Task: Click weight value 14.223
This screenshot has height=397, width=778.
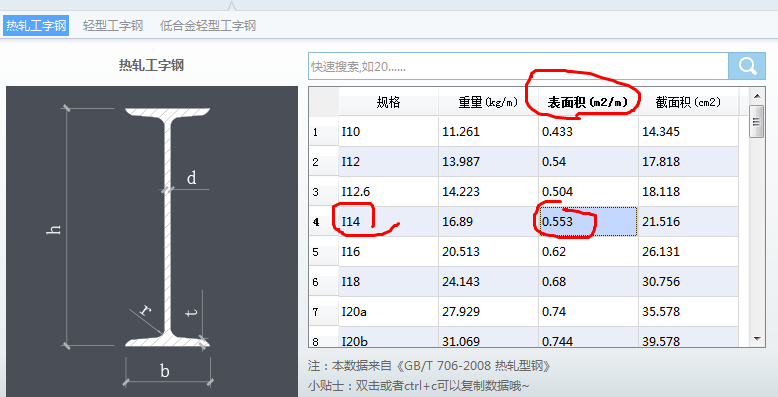Action: tap(488, 192)
